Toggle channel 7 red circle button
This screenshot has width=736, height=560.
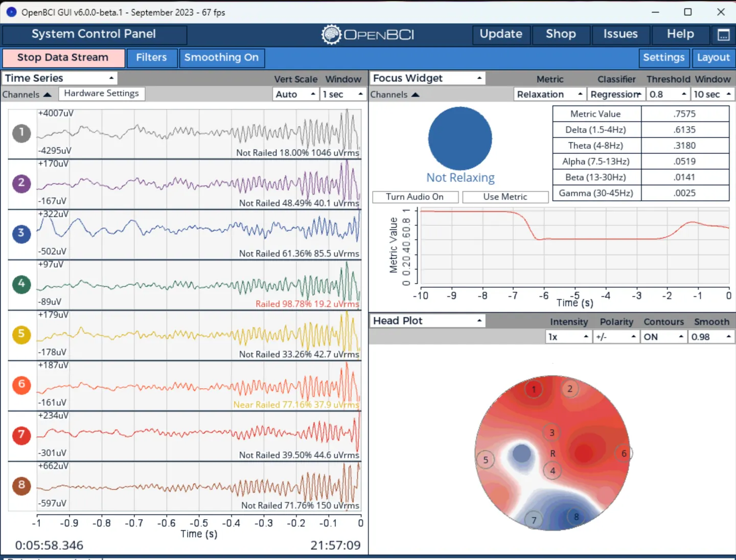coord(21,435)
